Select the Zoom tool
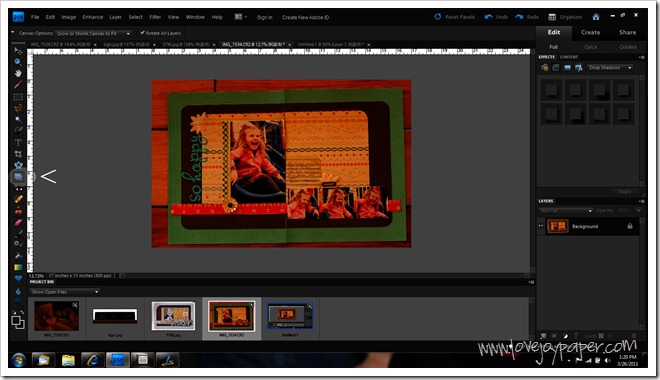The height and width of the screenshot is (380, 660). point(18,62)
